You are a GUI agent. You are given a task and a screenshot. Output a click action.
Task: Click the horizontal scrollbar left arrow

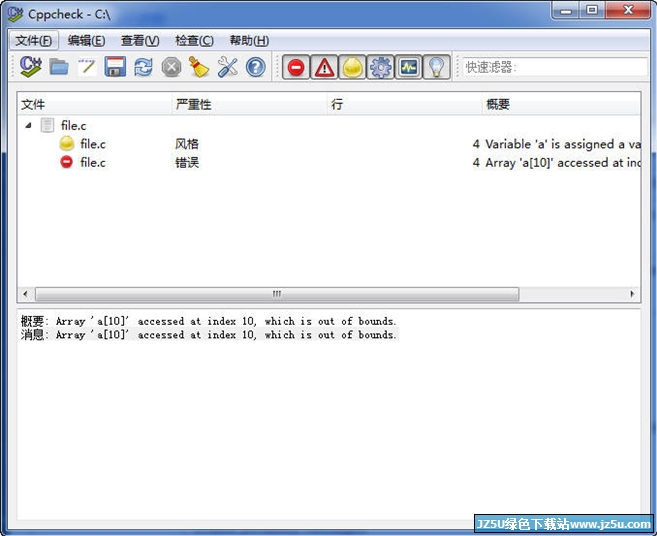coord(26,294)
